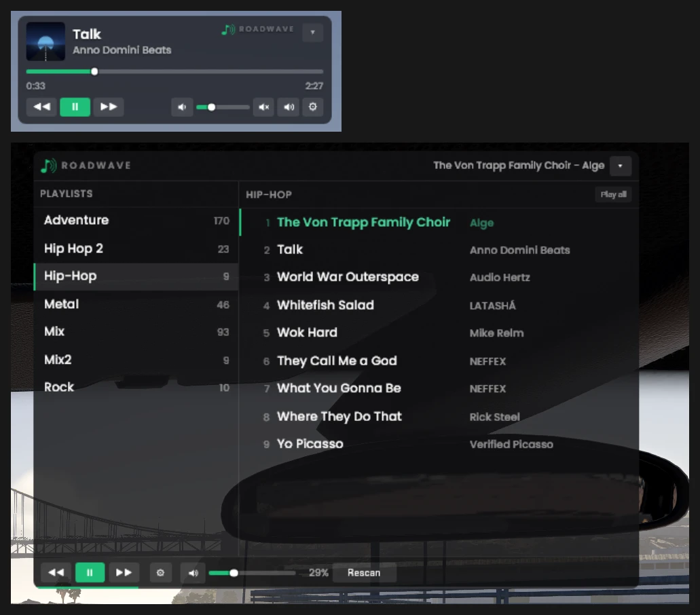The height and width of the screenshot is (615, 700).
Task: Expand the mini player dropdown arrow
Action: click(x=312, y=33)
